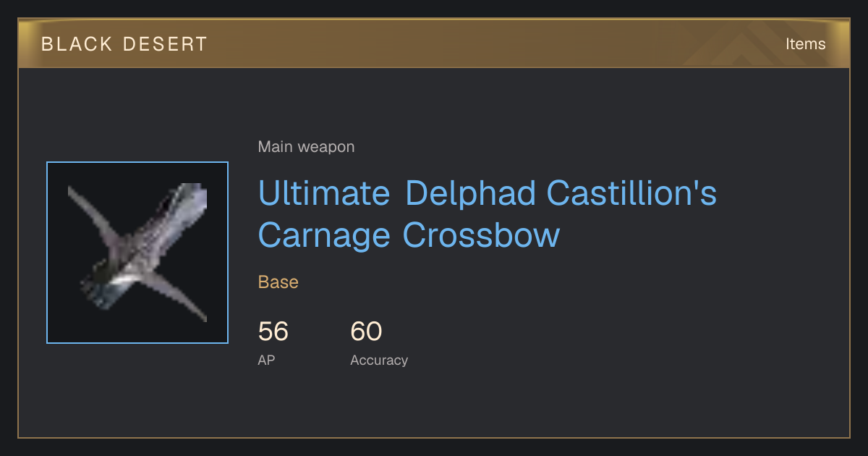Click the Main weapon category label
The image size is (868, 456).
click(306, 147)
